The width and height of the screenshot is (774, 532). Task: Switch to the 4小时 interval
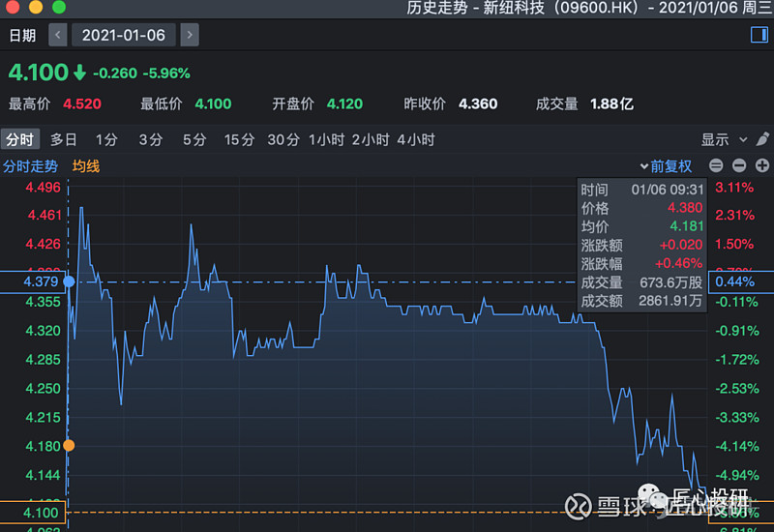coord(416,139)
